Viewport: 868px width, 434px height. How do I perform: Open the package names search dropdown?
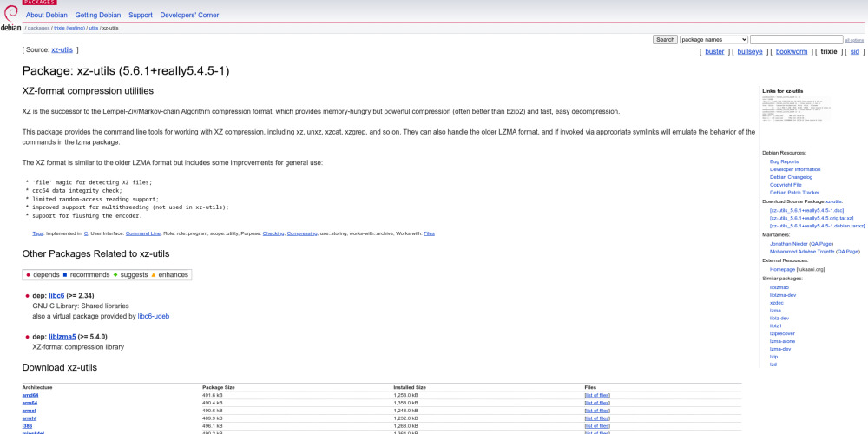[713, 40]
